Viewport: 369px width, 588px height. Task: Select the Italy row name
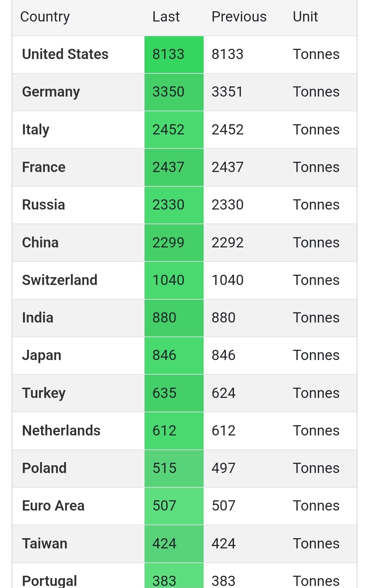tap(36, 130)
